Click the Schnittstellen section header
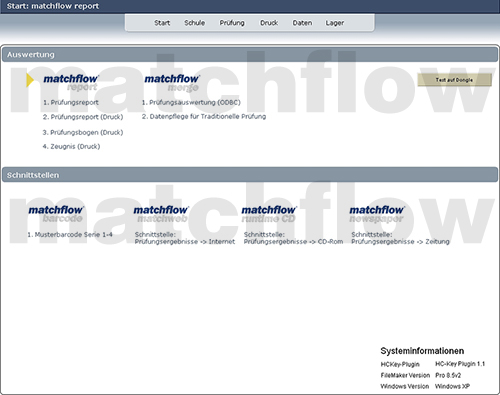 point(250,175)
